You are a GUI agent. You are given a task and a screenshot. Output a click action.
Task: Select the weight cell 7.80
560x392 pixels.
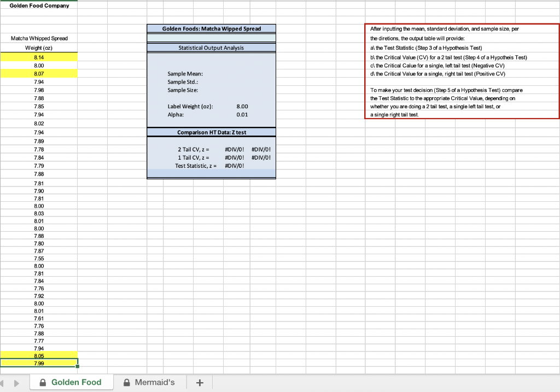[x=39, y=243]
